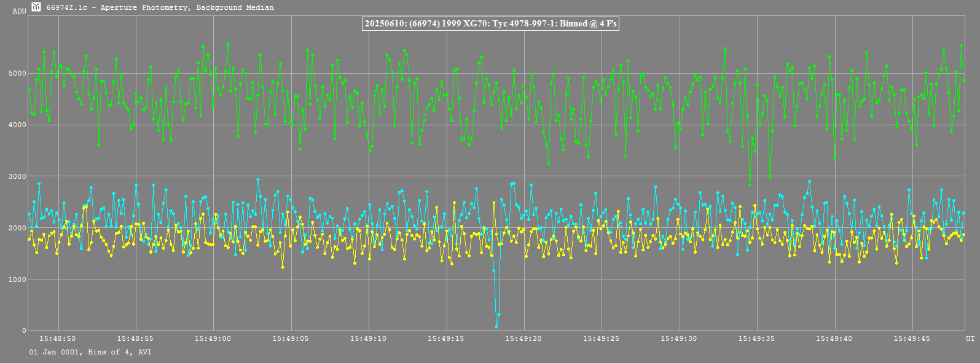
Task: Click the 15:49:35 time axis label
Action: coord(756,338)
